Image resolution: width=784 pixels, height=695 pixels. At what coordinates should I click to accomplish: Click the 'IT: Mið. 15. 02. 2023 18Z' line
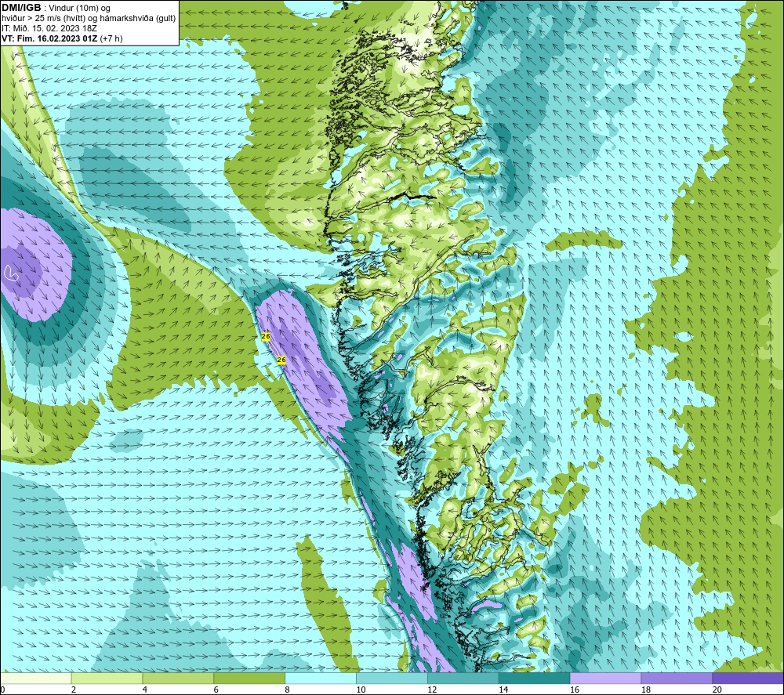[x=49, y=28]
